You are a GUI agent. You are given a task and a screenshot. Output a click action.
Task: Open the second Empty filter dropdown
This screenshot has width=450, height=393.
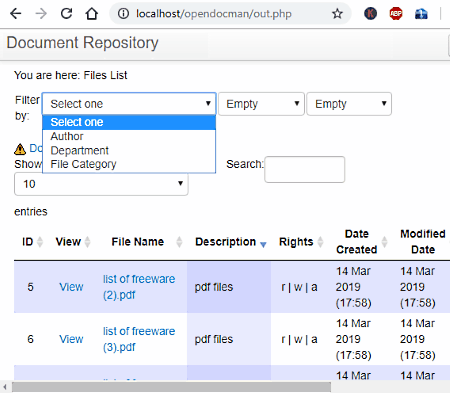point(261,104)
